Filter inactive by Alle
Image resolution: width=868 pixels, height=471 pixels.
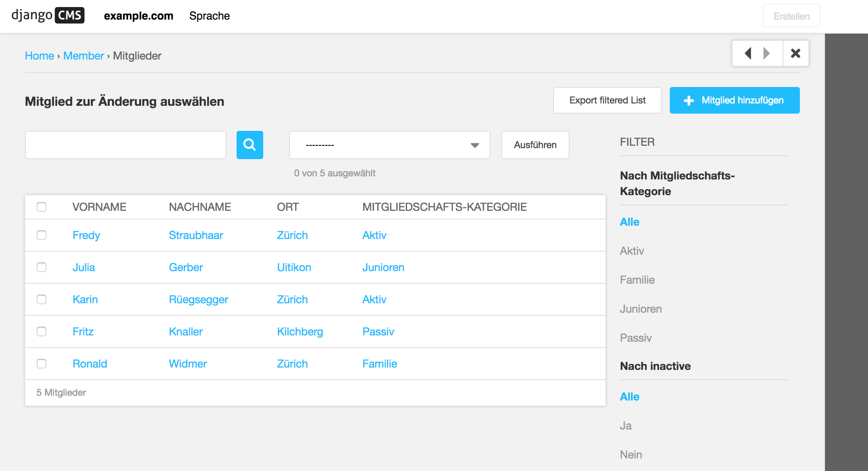click(x=630, y=397)
